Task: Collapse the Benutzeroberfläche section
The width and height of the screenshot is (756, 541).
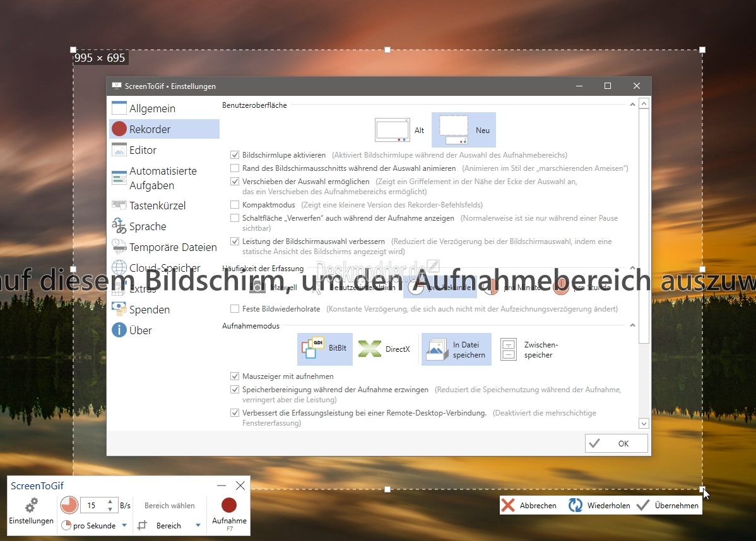Action: tap(632, 105)
